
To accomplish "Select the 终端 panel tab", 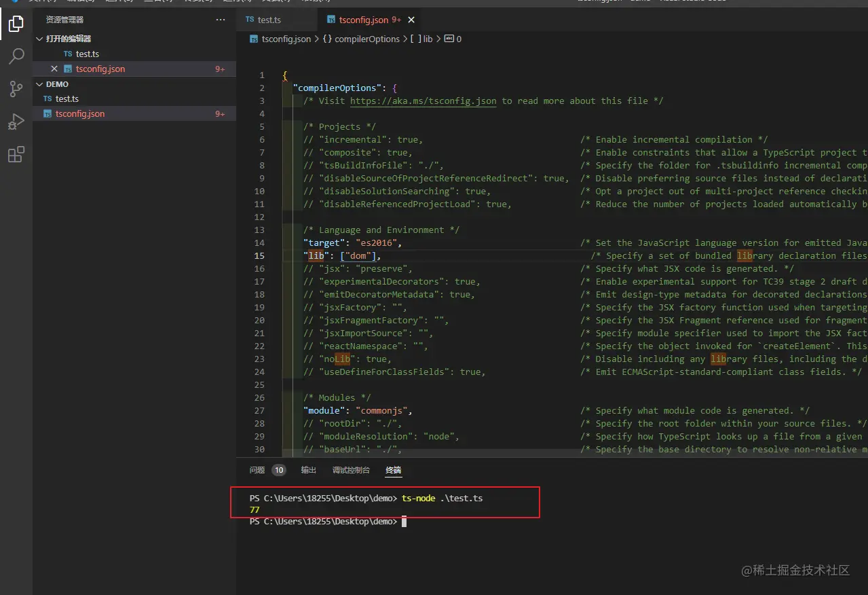I will (394, 470).
